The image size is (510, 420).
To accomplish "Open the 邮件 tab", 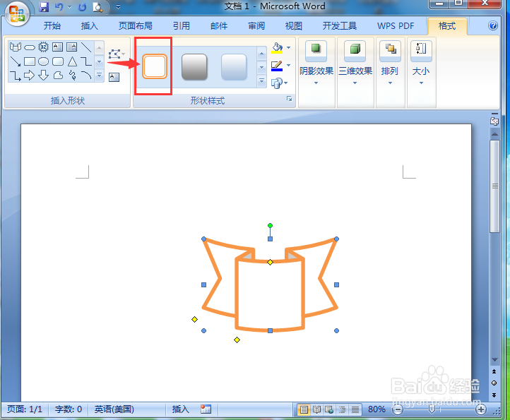I will [219, 26].
